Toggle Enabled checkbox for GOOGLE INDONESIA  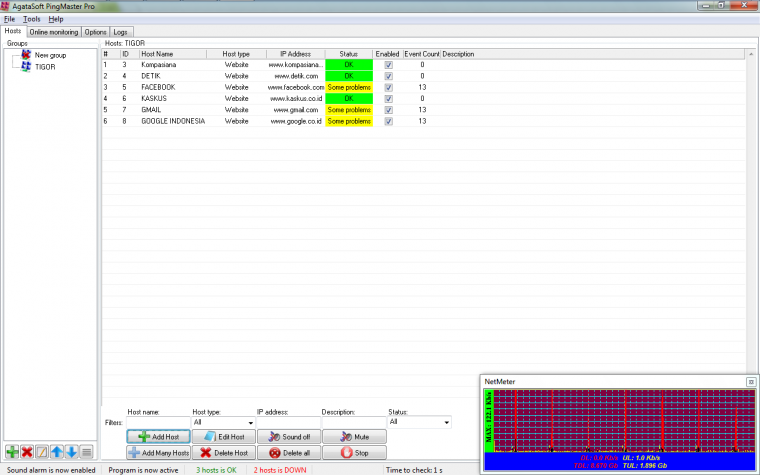click(388, 121)
